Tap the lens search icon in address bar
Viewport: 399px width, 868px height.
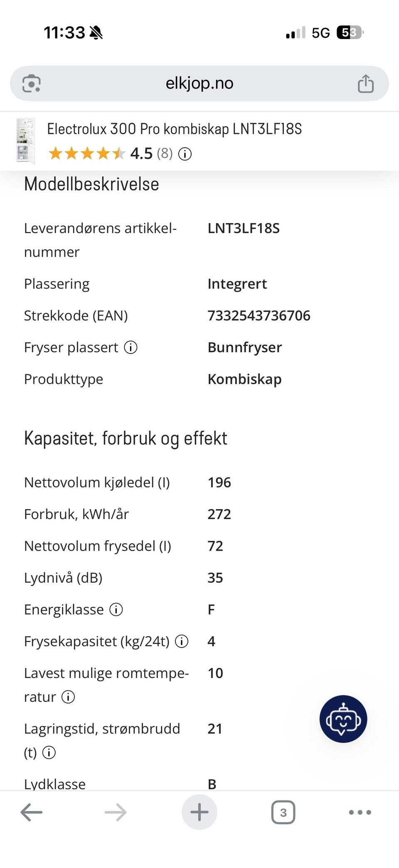tap(32, 83)
